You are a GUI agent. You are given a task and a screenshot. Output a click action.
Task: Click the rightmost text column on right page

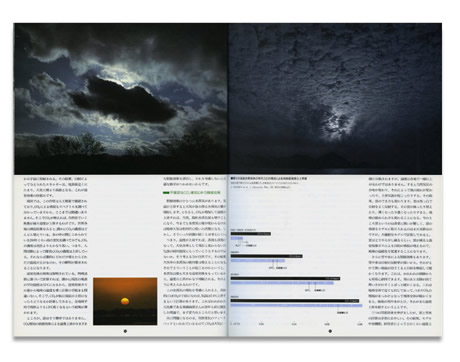tap(400, 251)
